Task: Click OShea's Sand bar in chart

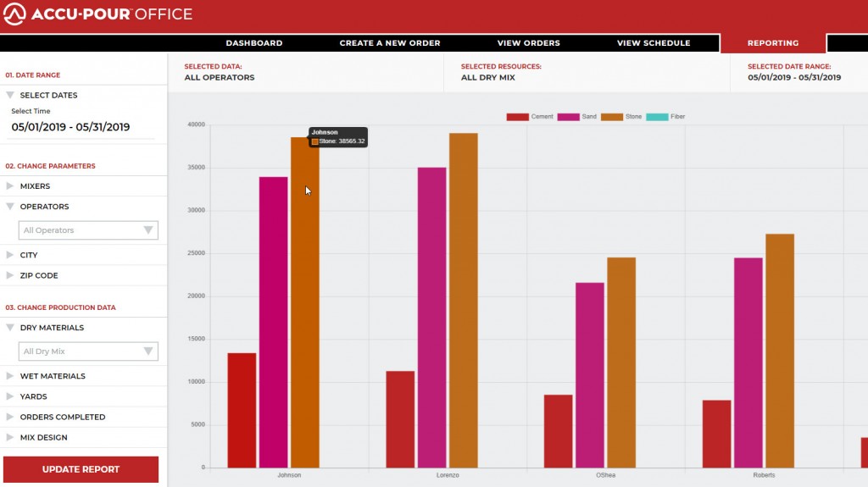Action: pyautogui.click(x=590, y=375)
